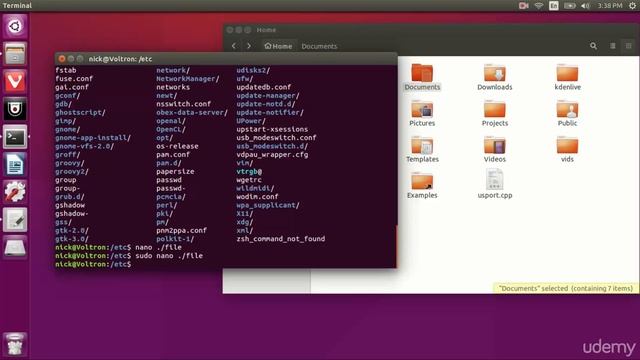Switch Files to grid view
This screenshot has height=360, width=640.
pos(629,46)
